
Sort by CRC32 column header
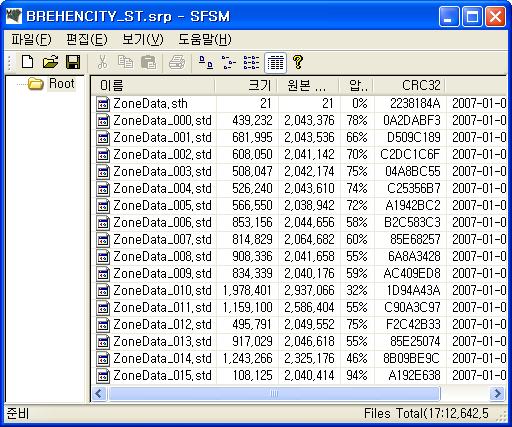pos(410,86)
